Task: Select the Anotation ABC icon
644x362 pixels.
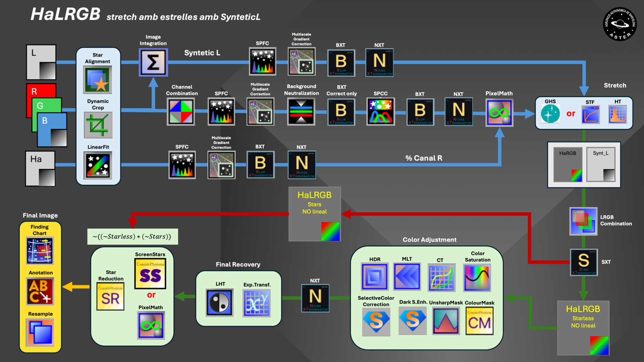Action: [40, 291]
